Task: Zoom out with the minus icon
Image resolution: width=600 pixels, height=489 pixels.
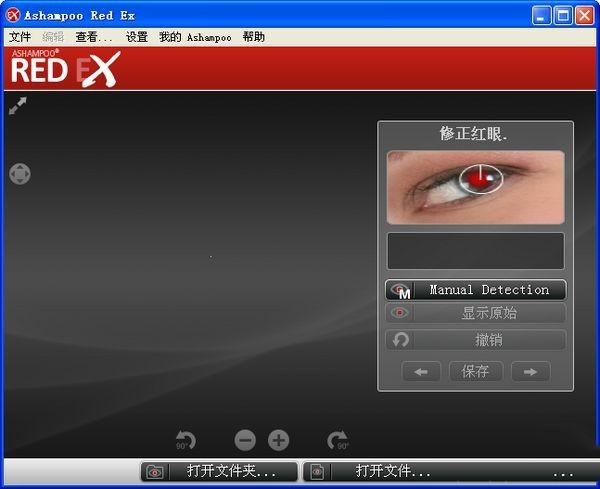Action: pos(245,440)
